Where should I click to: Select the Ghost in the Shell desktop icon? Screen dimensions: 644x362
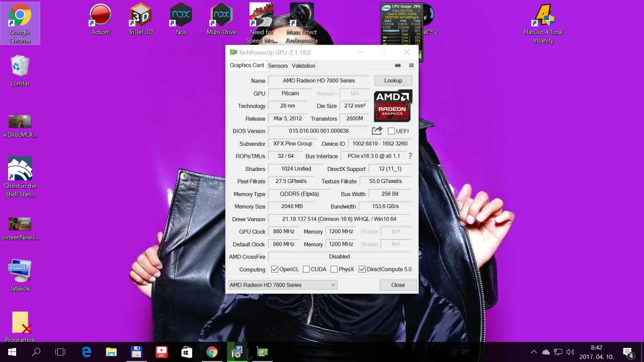[x=20, y=177]
